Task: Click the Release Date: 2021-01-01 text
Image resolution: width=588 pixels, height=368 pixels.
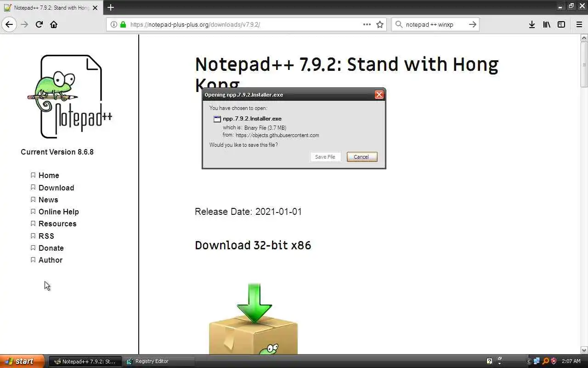Action: [x=248, y=212]
